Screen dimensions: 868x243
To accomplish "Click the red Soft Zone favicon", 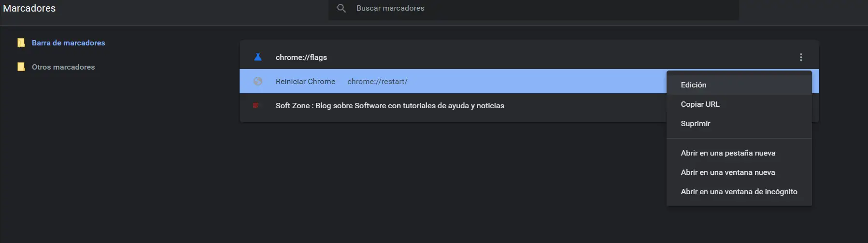I will click(x=256, y=105).
